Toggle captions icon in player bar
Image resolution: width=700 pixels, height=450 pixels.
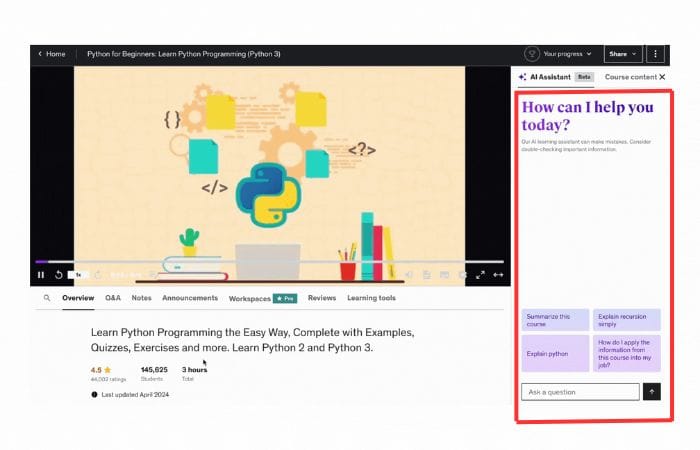point(445,275)
